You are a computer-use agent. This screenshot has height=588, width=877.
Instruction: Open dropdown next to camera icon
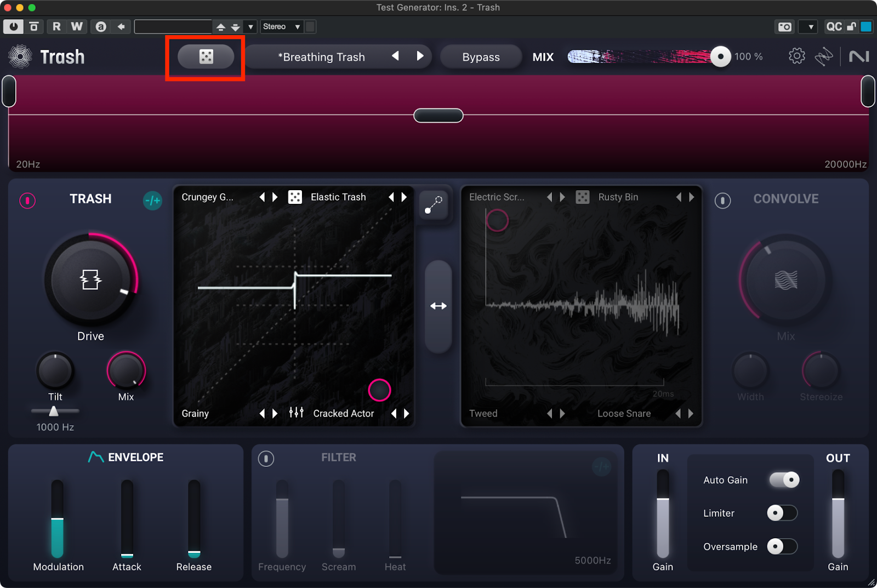click(x=808, y=26)
